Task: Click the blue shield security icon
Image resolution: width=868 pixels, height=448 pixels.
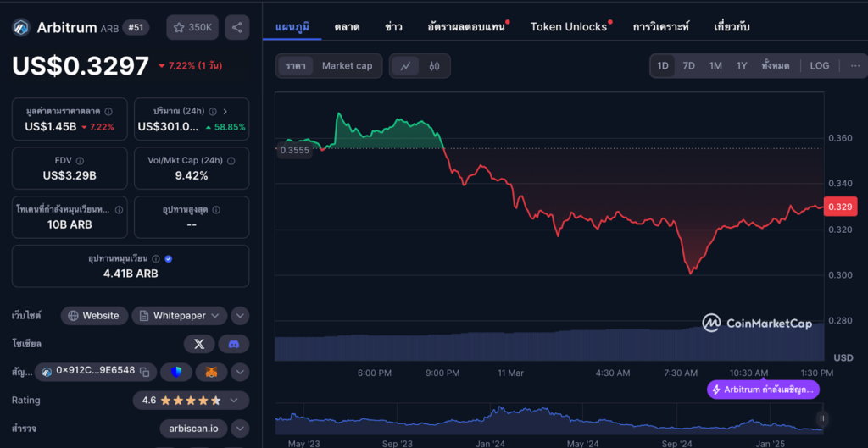Action: point(176,372)
